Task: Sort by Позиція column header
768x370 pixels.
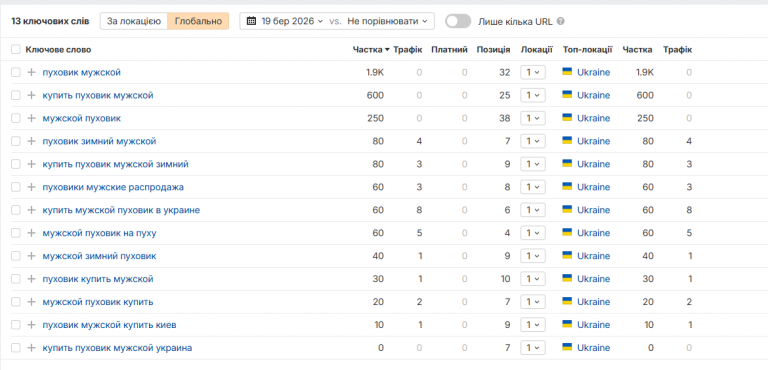Action: click(x=493, y=49)
